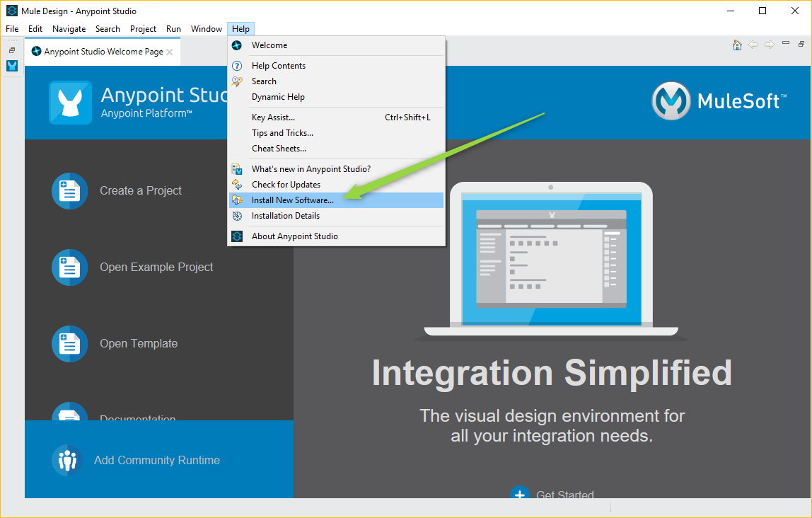Select the Open Template icon
812x518 pixels.
69,344
